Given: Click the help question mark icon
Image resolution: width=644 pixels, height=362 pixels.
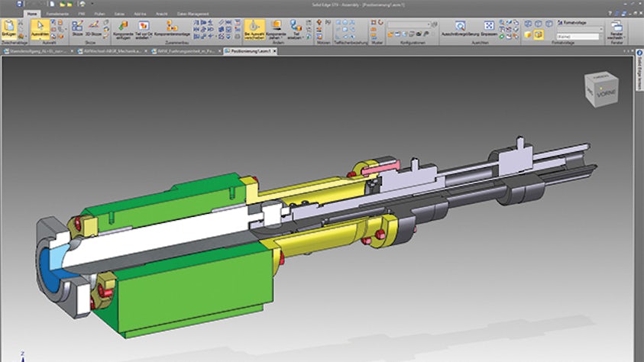Looking at the screenshot, I should [610, 14].
